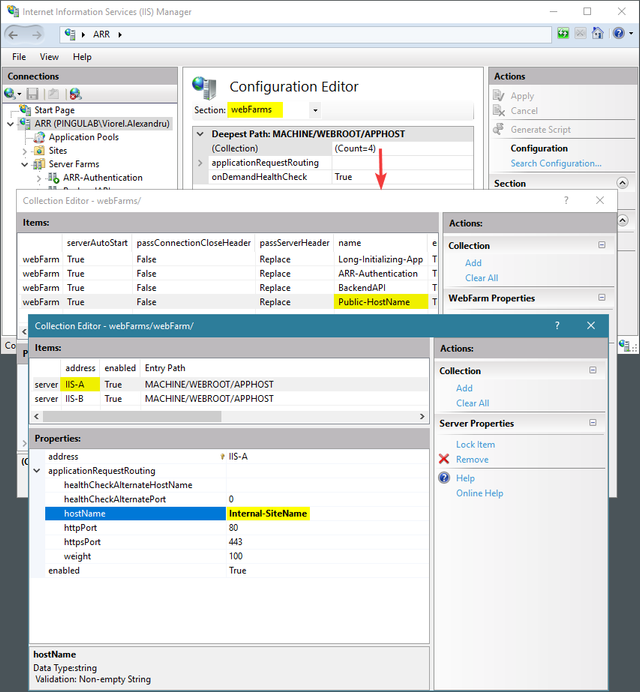Select ARR server node in tree
The height and width of the screenshot is (692, 640).
tap(102, 124)
